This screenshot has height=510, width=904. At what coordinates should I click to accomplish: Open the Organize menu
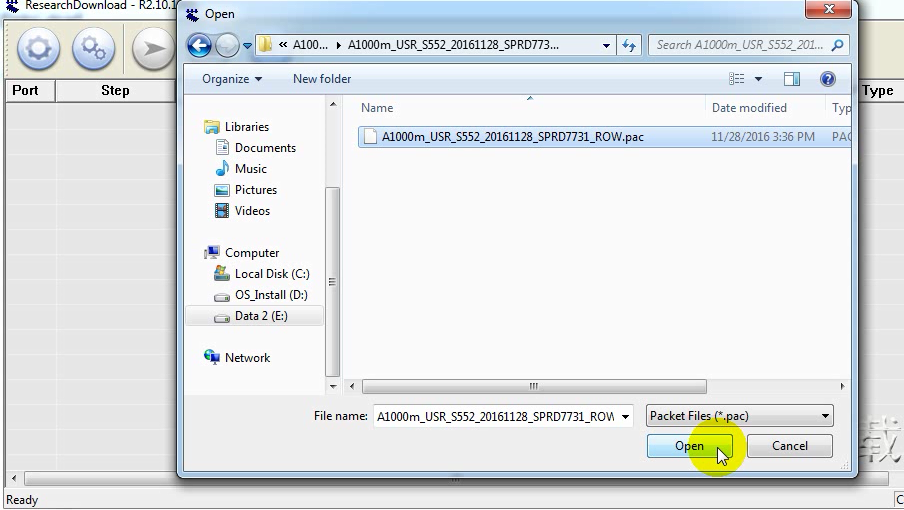(232, 79)
